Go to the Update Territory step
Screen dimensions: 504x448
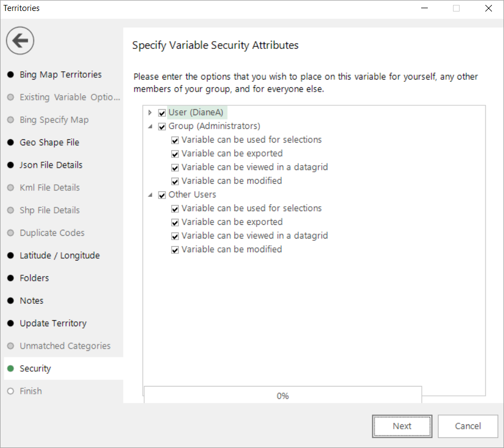click(53, 324)
